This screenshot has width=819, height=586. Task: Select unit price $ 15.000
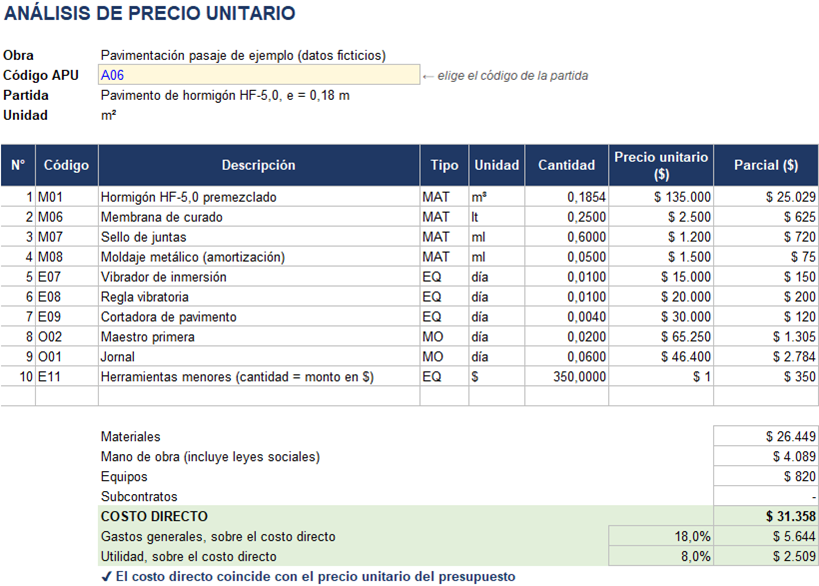(661, 277)
